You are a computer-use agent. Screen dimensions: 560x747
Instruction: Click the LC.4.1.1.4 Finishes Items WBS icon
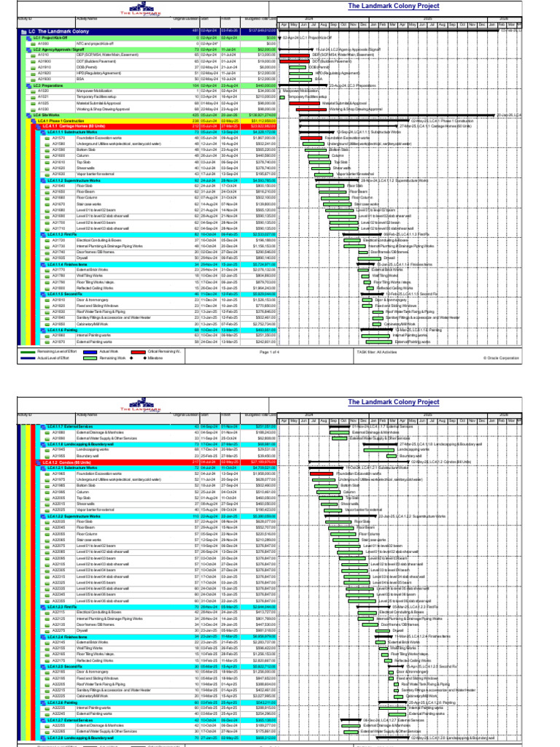[43, 264]
